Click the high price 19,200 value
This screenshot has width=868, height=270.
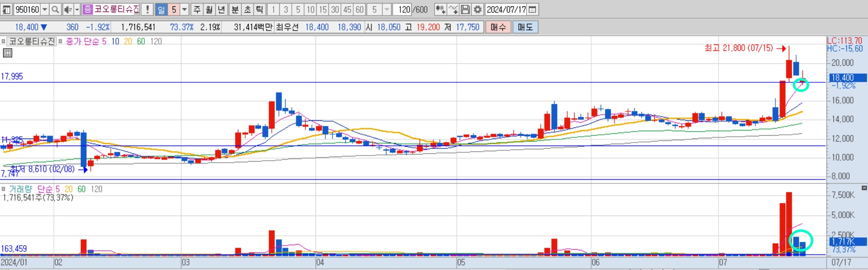point(428,27)
